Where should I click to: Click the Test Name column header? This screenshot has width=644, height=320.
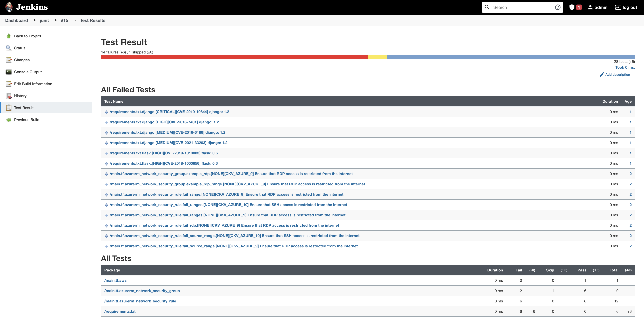[114, 101]
